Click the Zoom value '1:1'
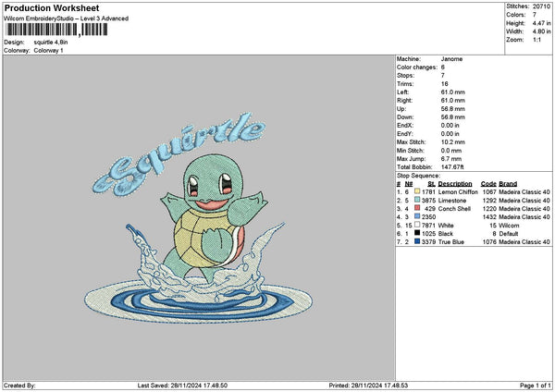This screenshot has width=555, height=392. (x=536, y=40)
